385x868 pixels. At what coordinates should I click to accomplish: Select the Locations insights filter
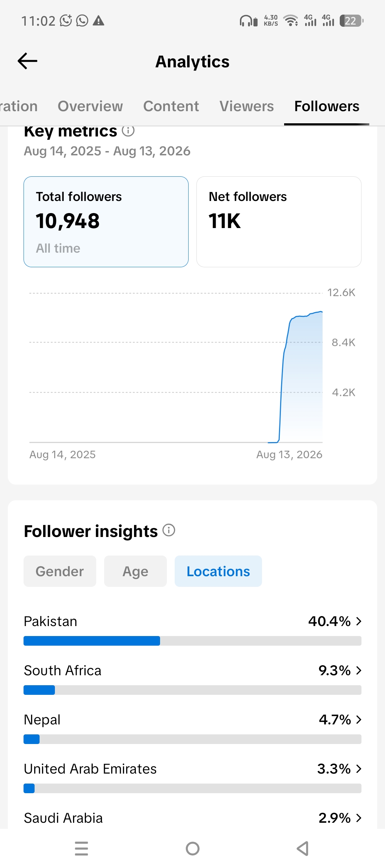(218, 571)
